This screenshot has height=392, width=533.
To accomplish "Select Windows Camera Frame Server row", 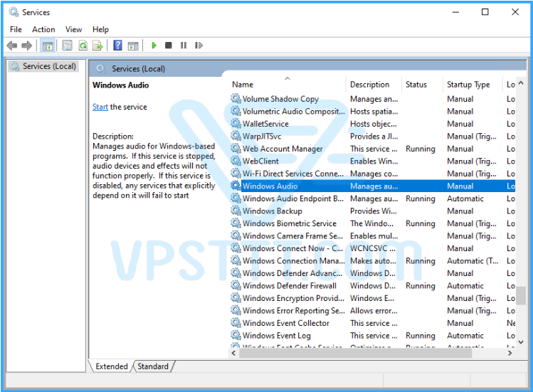I will tap(373, 235).
